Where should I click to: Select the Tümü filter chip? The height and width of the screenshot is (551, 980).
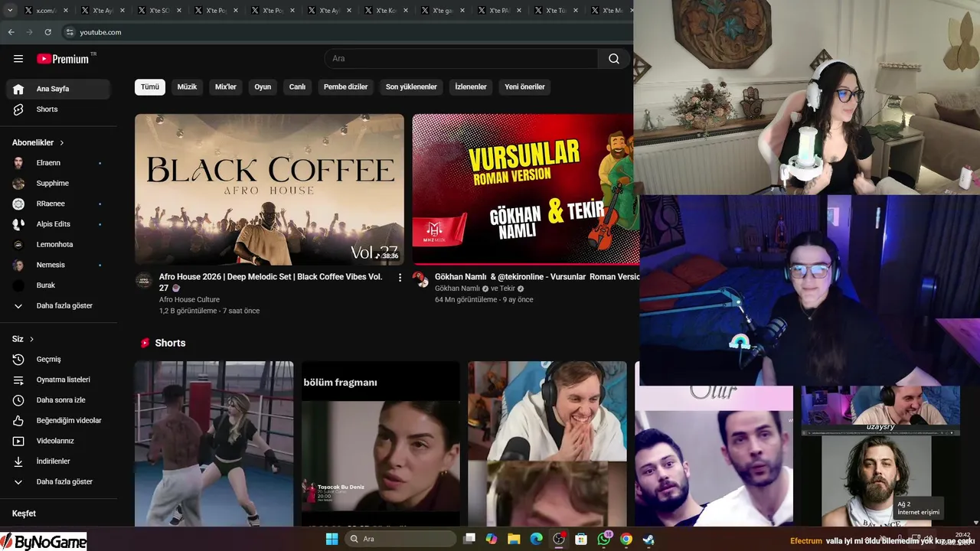[x=150, y=86]
